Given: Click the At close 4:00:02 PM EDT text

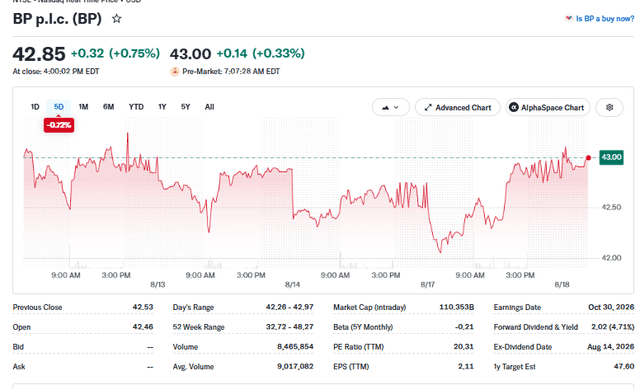Looking at the screenshot, I should (x=56, y=71).
